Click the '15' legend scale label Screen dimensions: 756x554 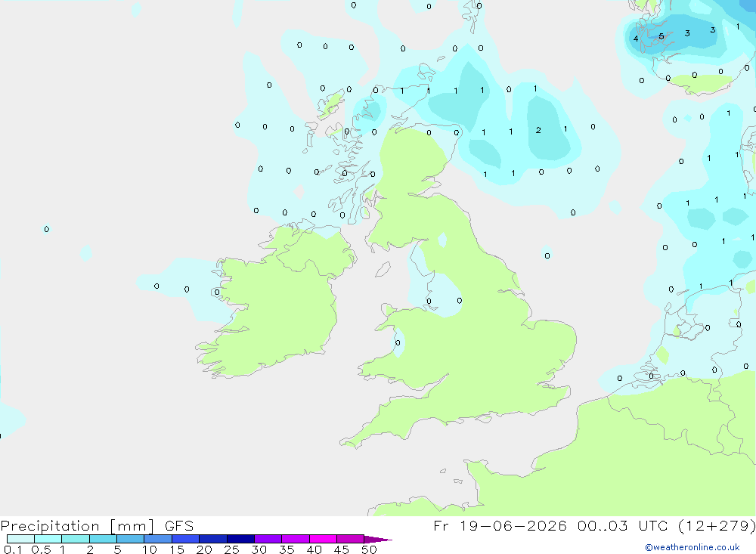coord(177,549)
